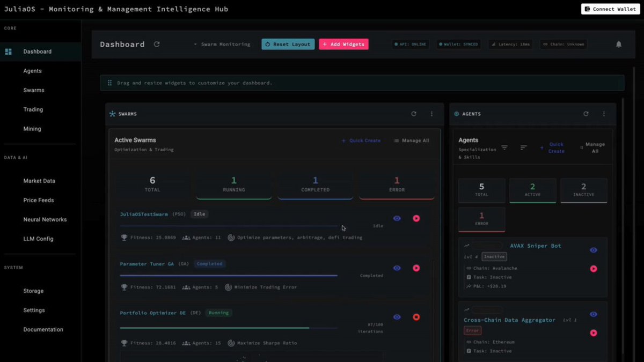644x362 pixels.
Task: Open the Portfolio Optimizer DE swarm name
Action: pos(153,313)
